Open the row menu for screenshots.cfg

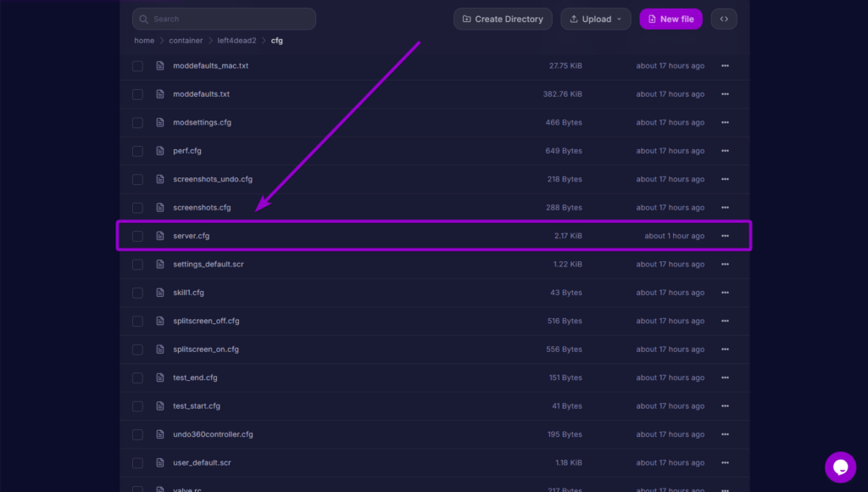click(x=725, y=207)
